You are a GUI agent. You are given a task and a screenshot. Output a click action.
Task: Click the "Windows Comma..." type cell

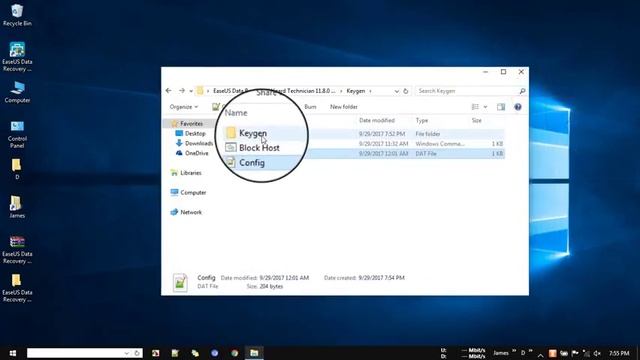(440, 144)
